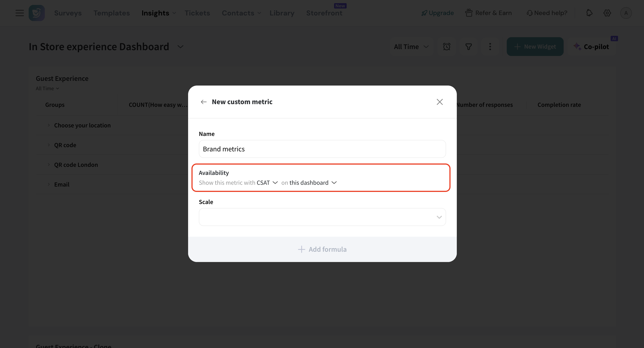Go to the Tickets menu item
The height and width of the screenshot is (348, 644).
[x=197, y=13]
